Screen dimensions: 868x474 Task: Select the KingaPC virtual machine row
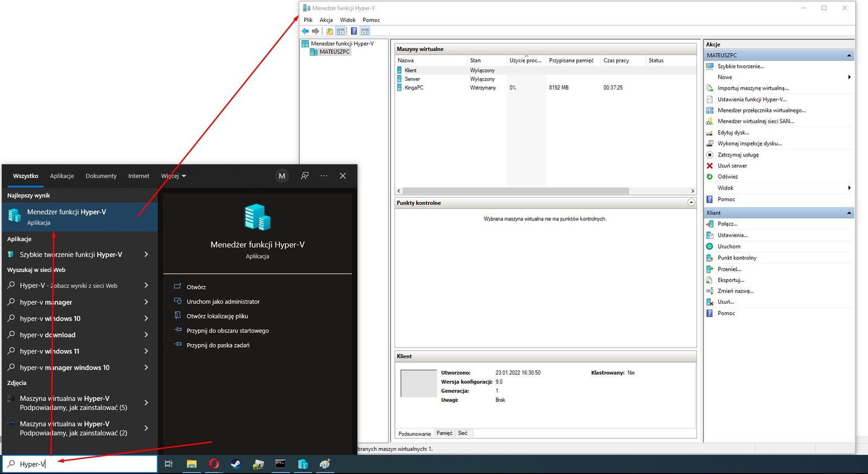(546, 87)
